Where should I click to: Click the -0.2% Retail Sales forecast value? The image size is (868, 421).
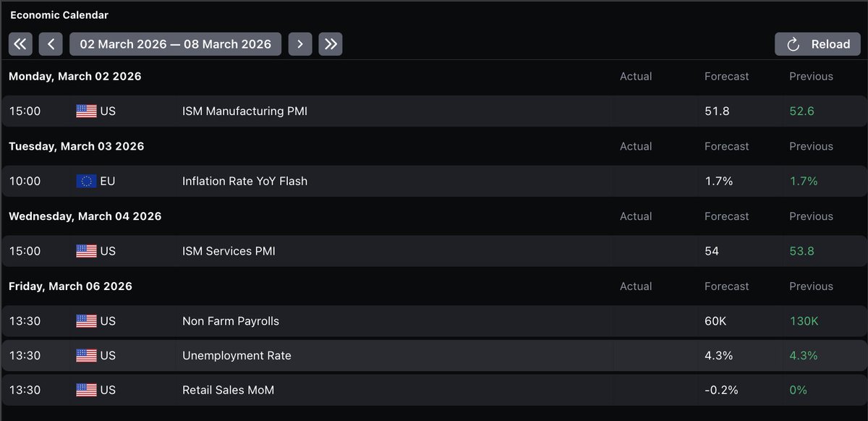pyautogui.click(x=721, y=391)
